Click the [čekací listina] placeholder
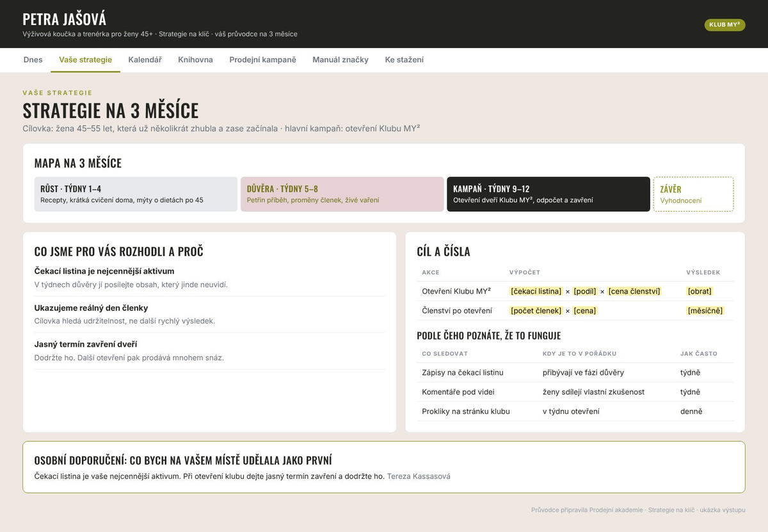768x532 pixels. click(x=536, y=291)
